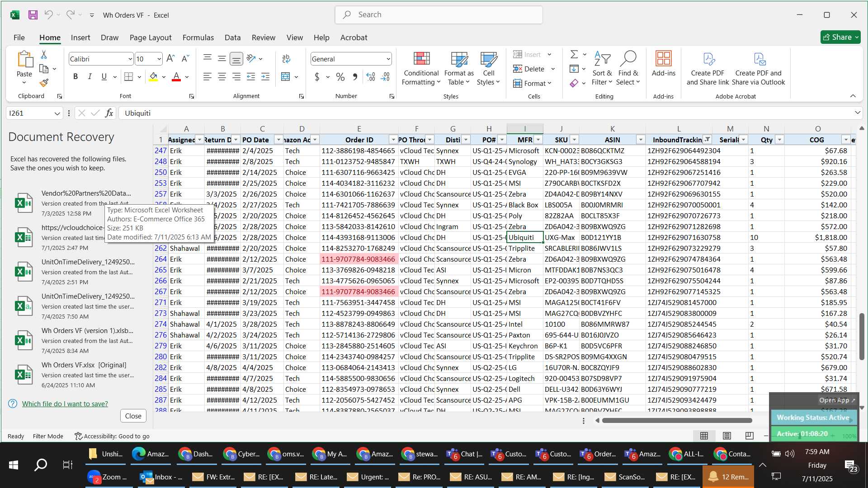
Task: Toggle Align Left button
Action: pos(207,77)
